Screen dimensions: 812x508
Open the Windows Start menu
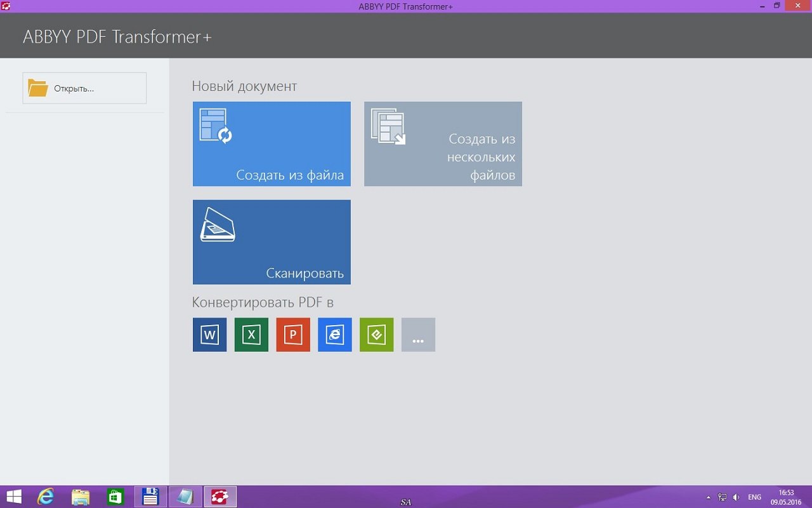click(x=14, y=497)
